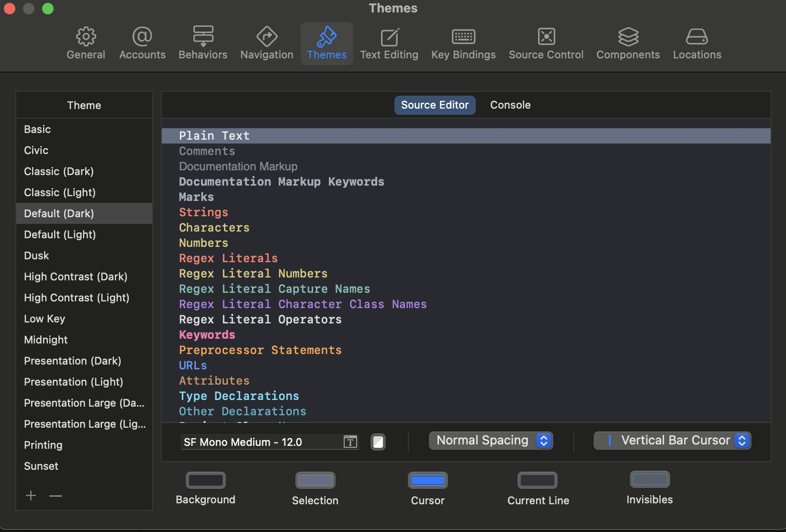
Task: Select the Themes paintbrush pane
Action: coord(327,44)
